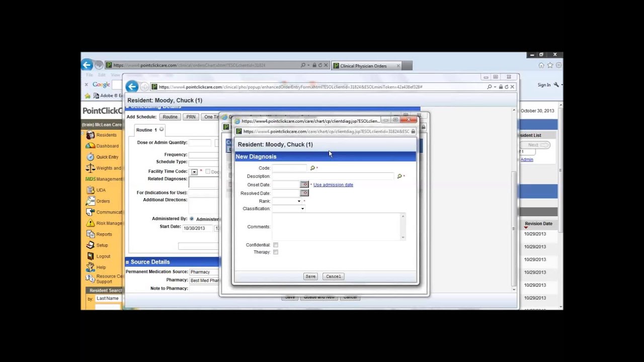Open the Code search magnifier icon
This screenshot has width=644, height=362.
312,168
